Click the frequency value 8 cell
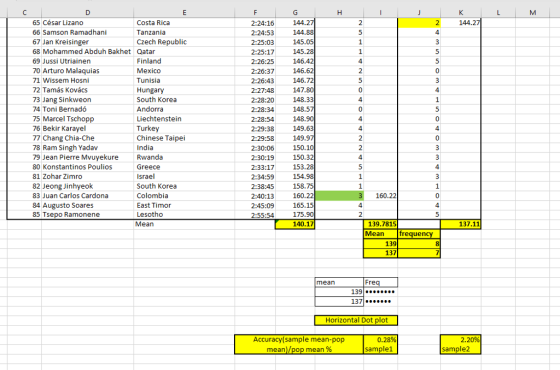The image size is (560, 370). click(x=419, y=244)
